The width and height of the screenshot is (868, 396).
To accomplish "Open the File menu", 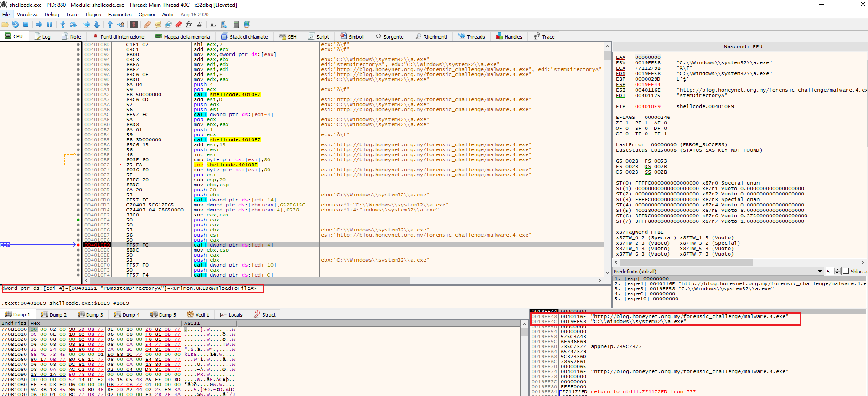I will [6, 15].
